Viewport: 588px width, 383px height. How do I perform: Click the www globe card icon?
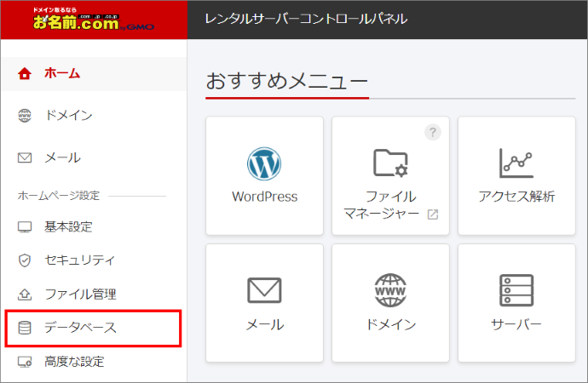tap(390, 290)
